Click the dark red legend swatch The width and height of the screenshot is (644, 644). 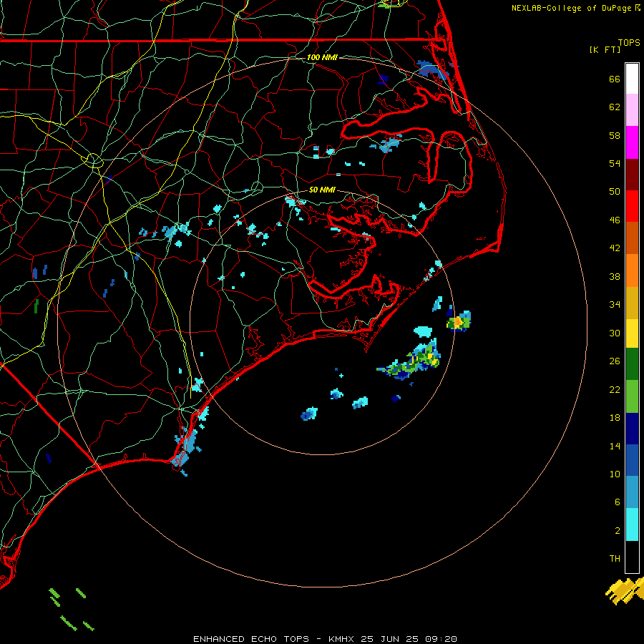point(632,175)
